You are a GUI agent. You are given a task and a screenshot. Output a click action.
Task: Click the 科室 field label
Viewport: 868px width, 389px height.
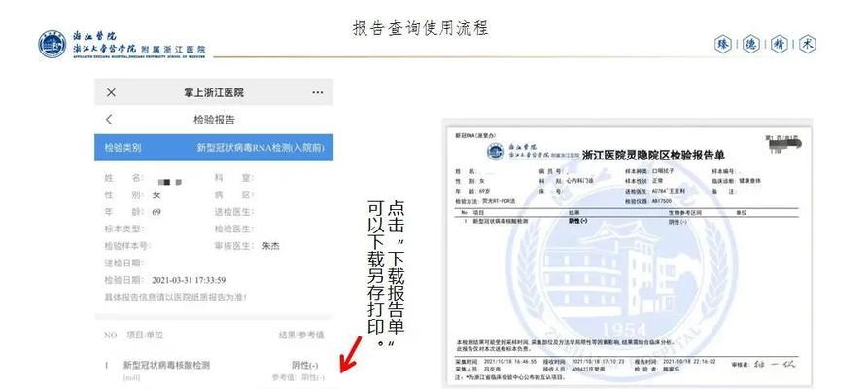coord(233,178)
